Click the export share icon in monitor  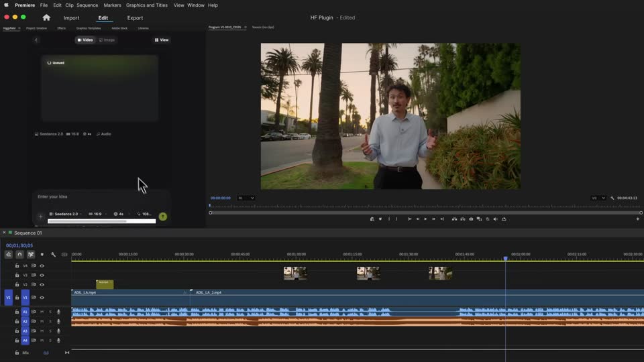pyautogui.click(x=504, y=219)
